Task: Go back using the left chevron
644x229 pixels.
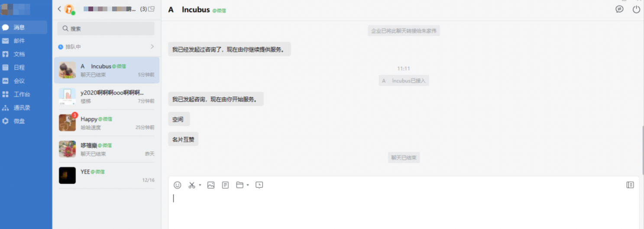Action: (59, 9)
